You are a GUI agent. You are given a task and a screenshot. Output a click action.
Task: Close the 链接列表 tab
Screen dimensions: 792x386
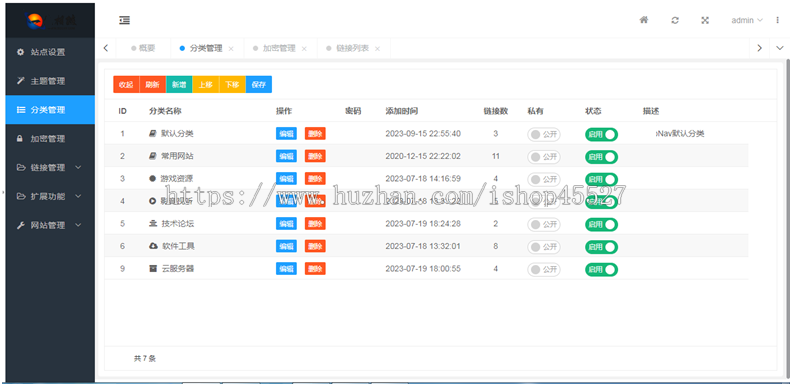click(377, 49)
